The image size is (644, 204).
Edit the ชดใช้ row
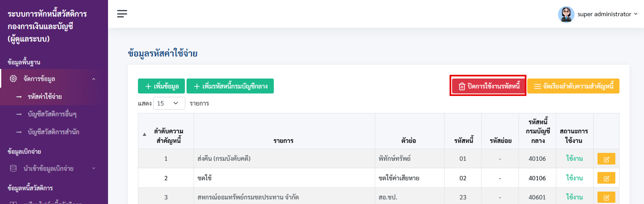606,178
